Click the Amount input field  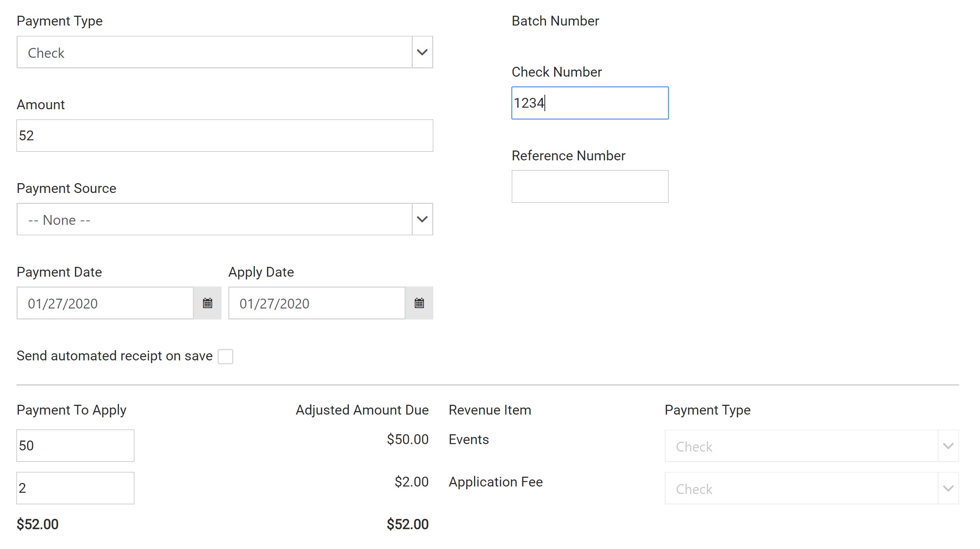coord(225,136)
